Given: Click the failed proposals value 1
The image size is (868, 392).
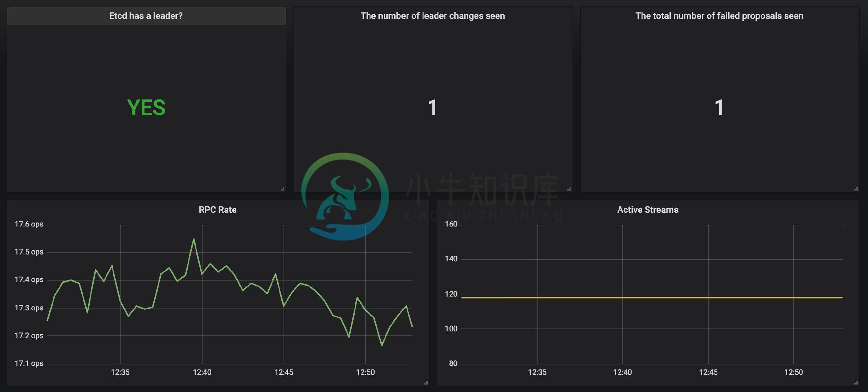Looking at the screenshot, I should (719, 108).
